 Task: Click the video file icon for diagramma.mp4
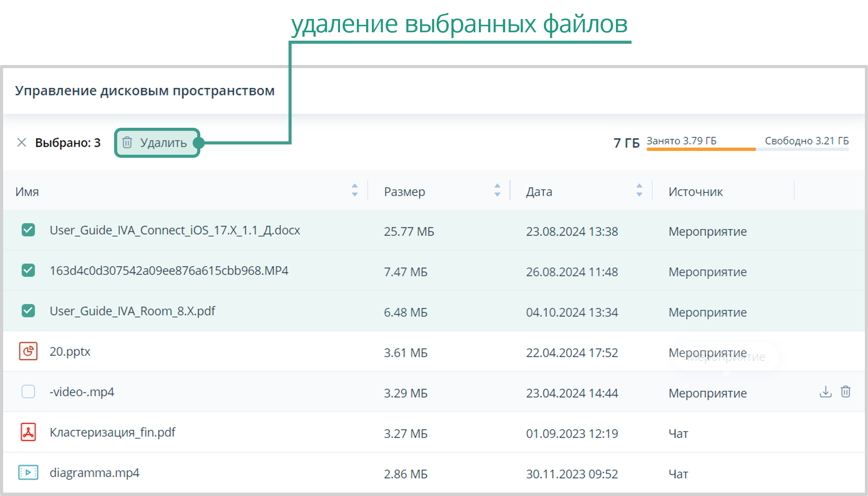coord(28,473)
